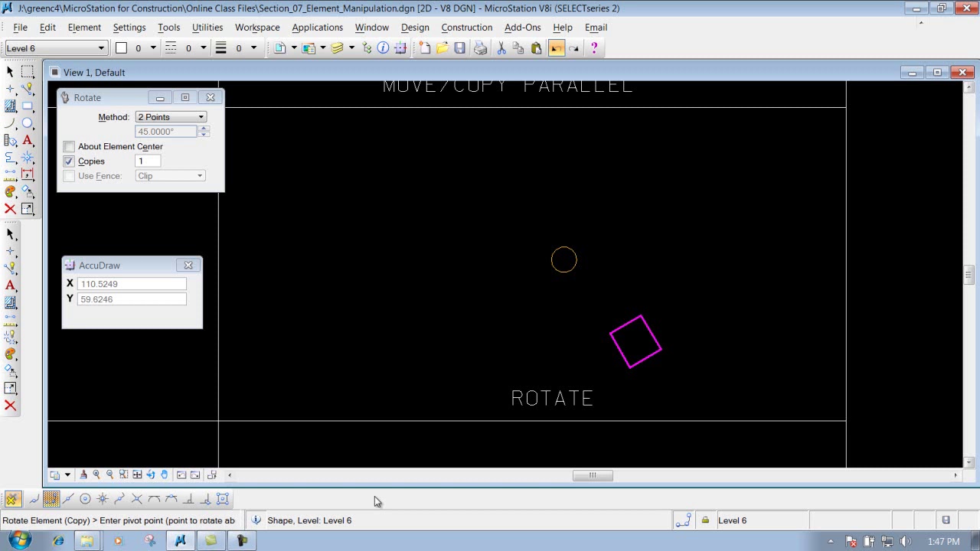The width and height of the screenshot is (980, 551).
Task: Expand the References dropdown arrow
Action: click(x=322, y=48)
